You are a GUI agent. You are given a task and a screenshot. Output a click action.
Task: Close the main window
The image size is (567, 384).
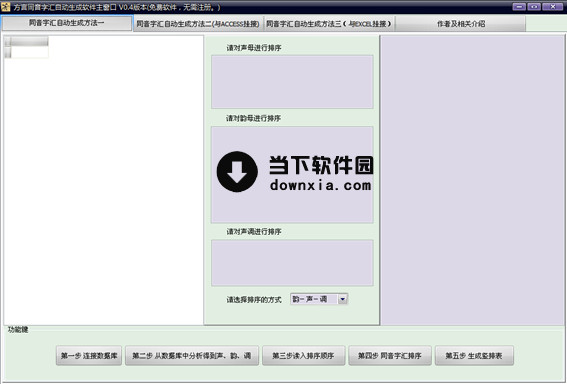pyautogui.click(x=553, y=7)
